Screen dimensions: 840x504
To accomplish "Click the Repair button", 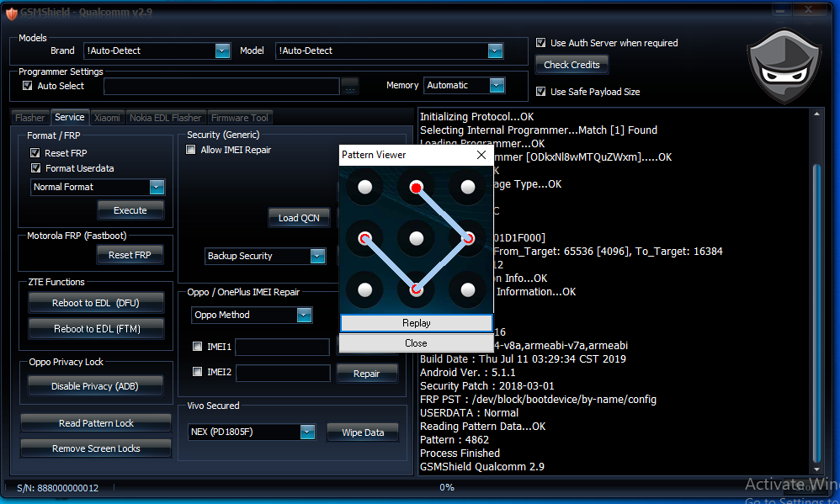I will click(x=366, y=374).
